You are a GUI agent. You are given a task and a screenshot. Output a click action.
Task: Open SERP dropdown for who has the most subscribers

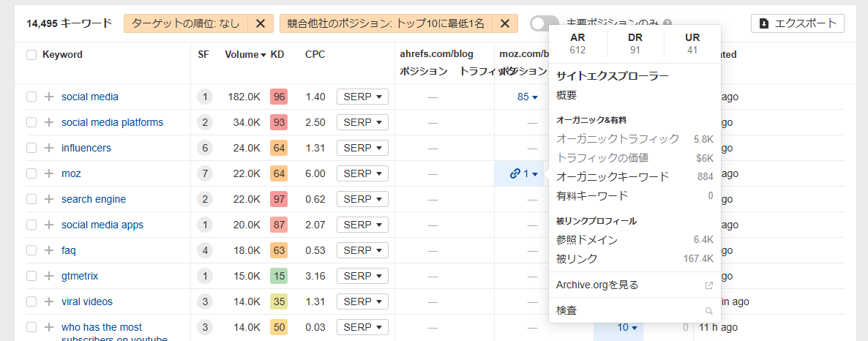pyautogui.click(x=362, y=327)
